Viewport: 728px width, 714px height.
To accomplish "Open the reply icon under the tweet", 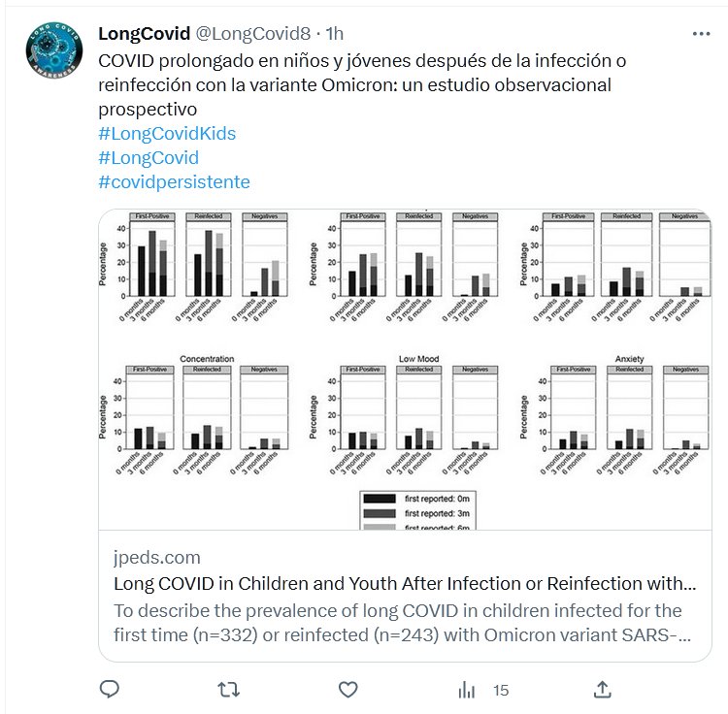I will pos(110,690).
